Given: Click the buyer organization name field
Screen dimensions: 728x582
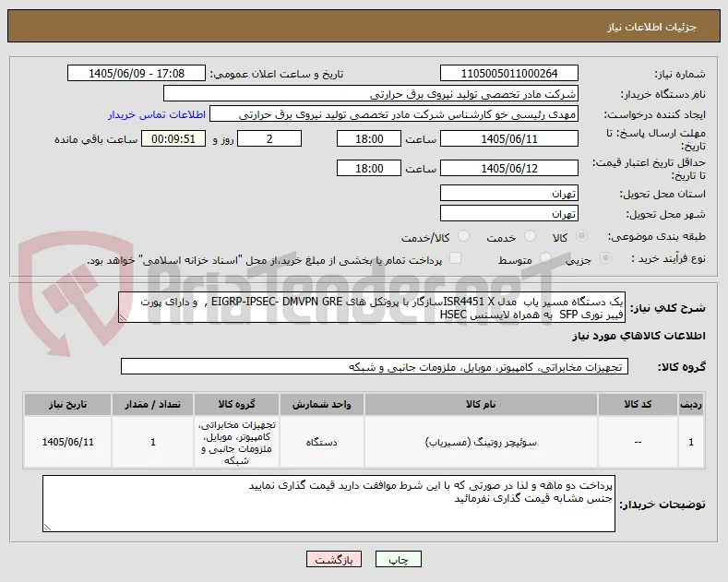Looking at the screenshot, I should click(x=371, y=94).
